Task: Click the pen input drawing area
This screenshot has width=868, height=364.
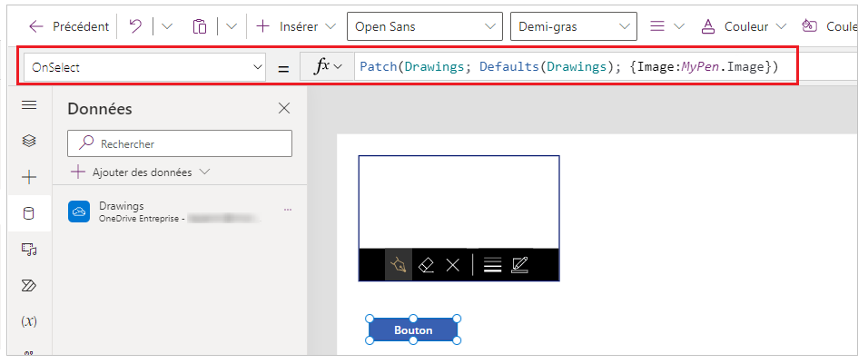Action: click(x=459, y=202)
